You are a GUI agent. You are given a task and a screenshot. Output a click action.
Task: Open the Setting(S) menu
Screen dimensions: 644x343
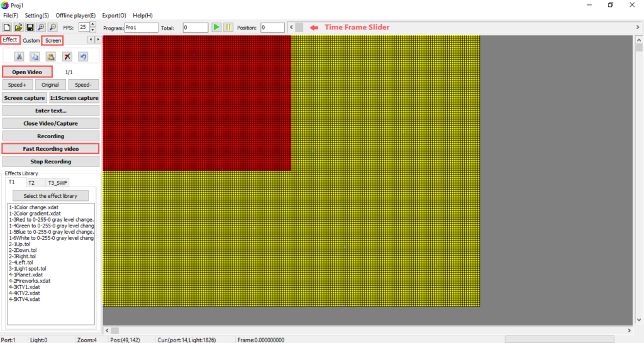click(36, 15)
